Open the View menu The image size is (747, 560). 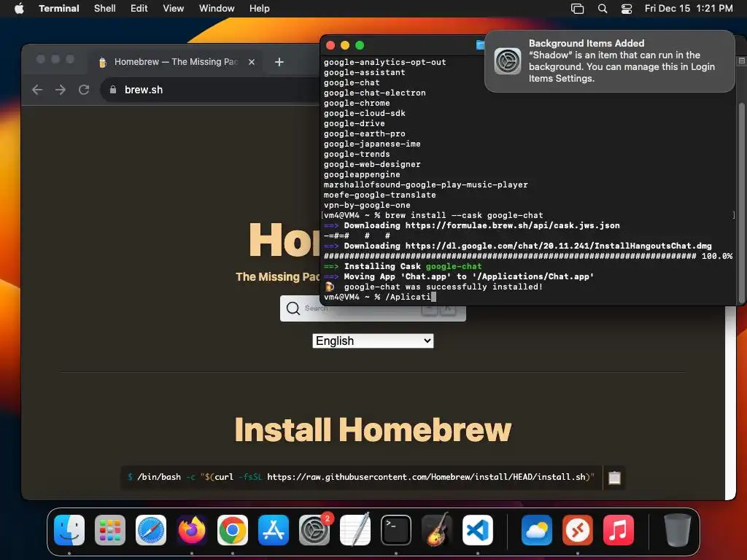click(174, 8)
